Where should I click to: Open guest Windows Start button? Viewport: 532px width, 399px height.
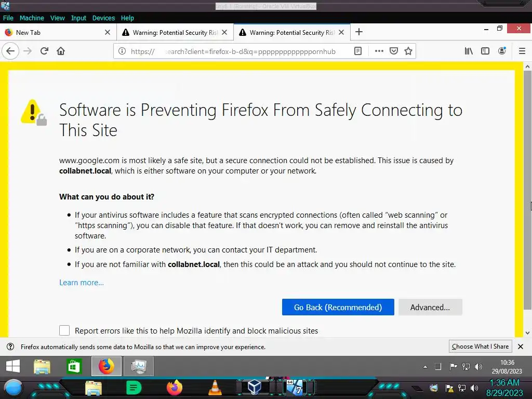click(x=13, y=366)
